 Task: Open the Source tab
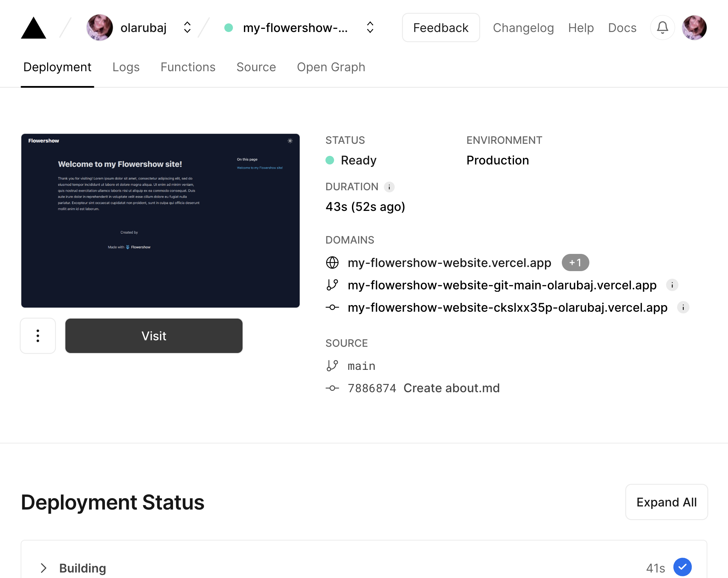[256, 67]
